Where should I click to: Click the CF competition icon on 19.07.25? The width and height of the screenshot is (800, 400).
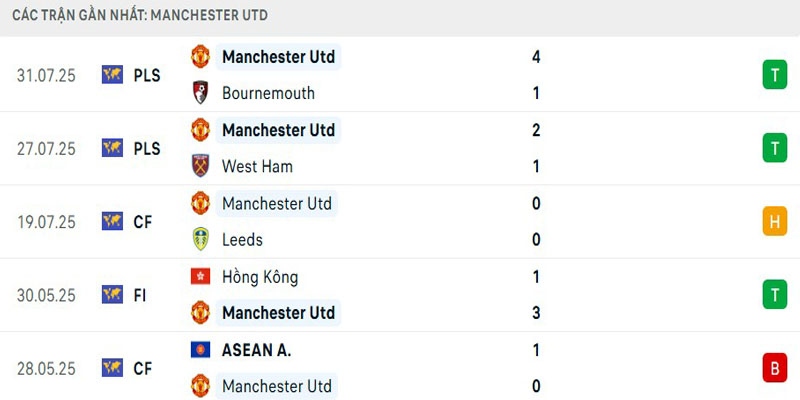click(x=112, y=221)
